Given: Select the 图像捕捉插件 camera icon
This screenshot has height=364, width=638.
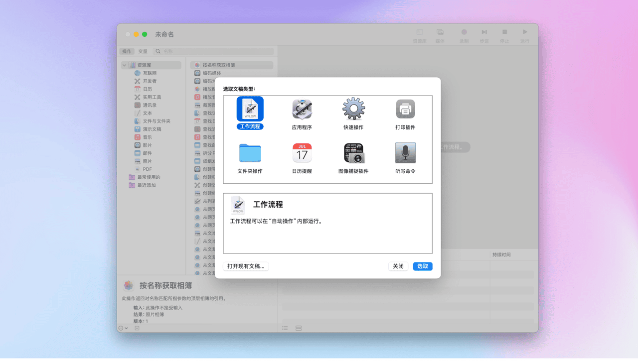Looking at the screenshot, I should [x=353, y=153].
